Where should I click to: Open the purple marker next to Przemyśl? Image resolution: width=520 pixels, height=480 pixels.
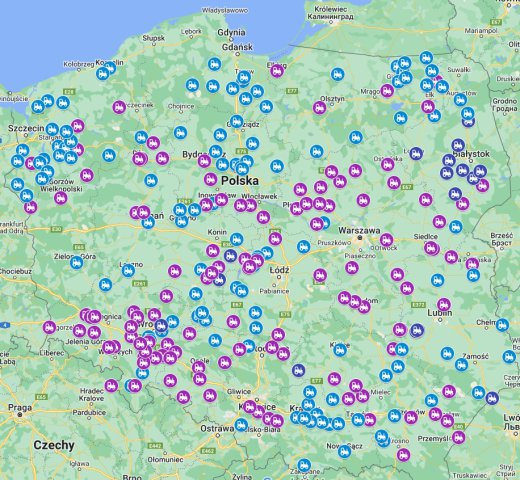tap(459, 437)
